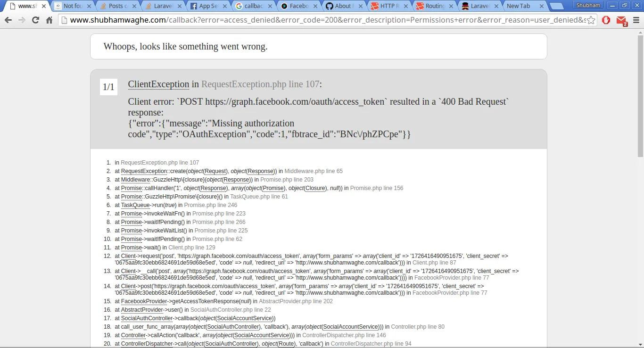This screenshot has height=348, width=644.
Task: Open the red extension icon in toolbar
Action: [607, 20]
